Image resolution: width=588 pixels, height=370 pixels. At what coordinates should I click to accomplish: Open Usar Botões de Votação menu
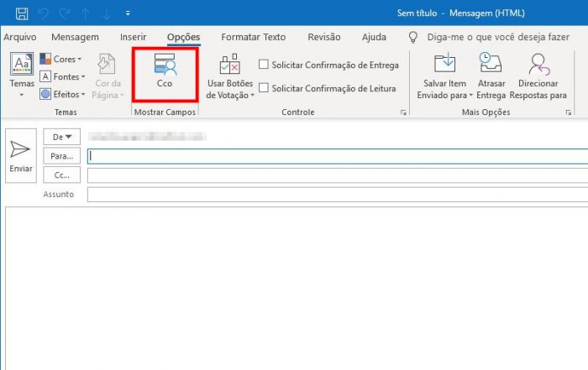click(x=230, y=77)
